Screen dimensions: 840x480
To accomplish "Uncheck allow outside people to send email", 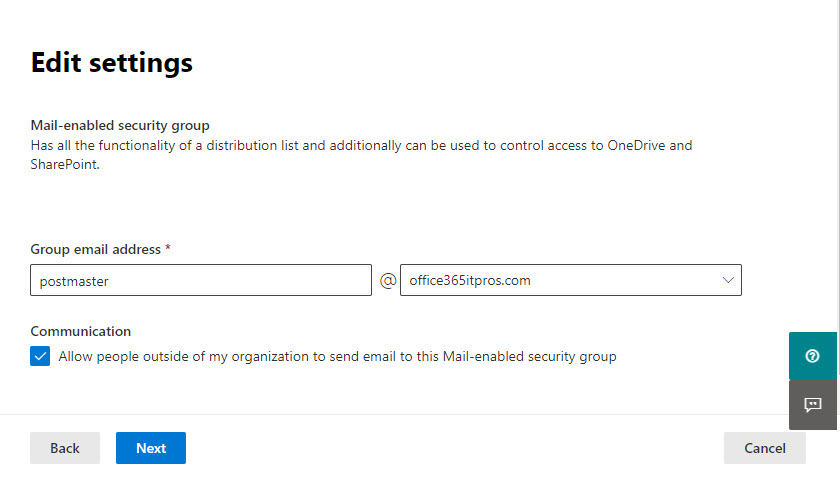I will tap(40, 356).
